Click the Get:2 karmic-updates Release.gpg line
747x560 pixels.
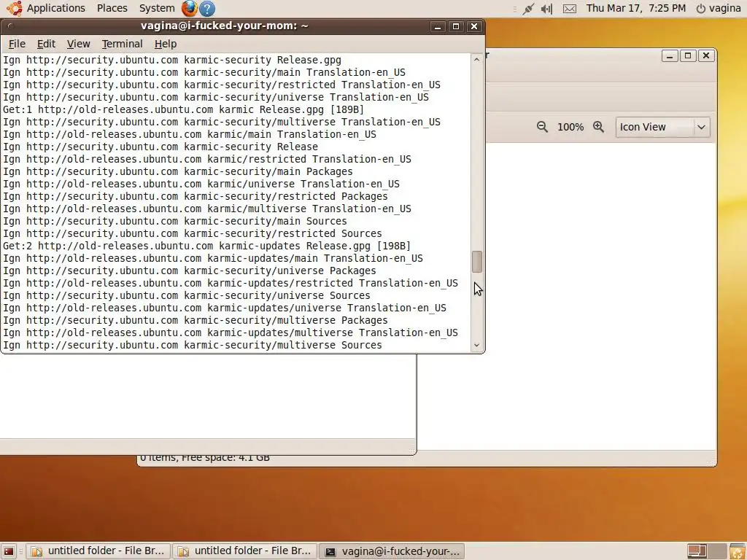(206, 246)
